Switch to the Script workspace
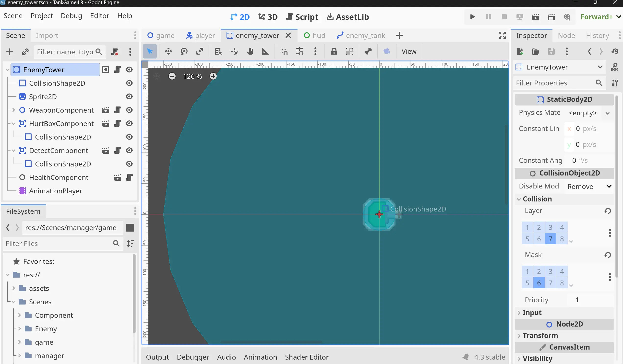 pyautogui.click(x=302, y=17)
